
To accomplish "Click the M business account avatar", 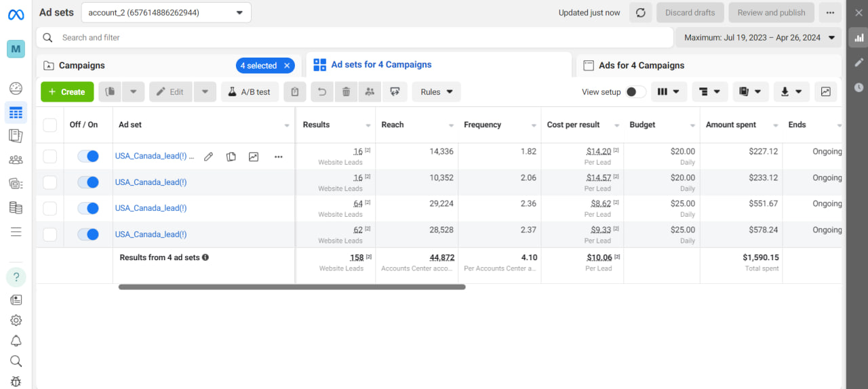I will pos(16,49).
